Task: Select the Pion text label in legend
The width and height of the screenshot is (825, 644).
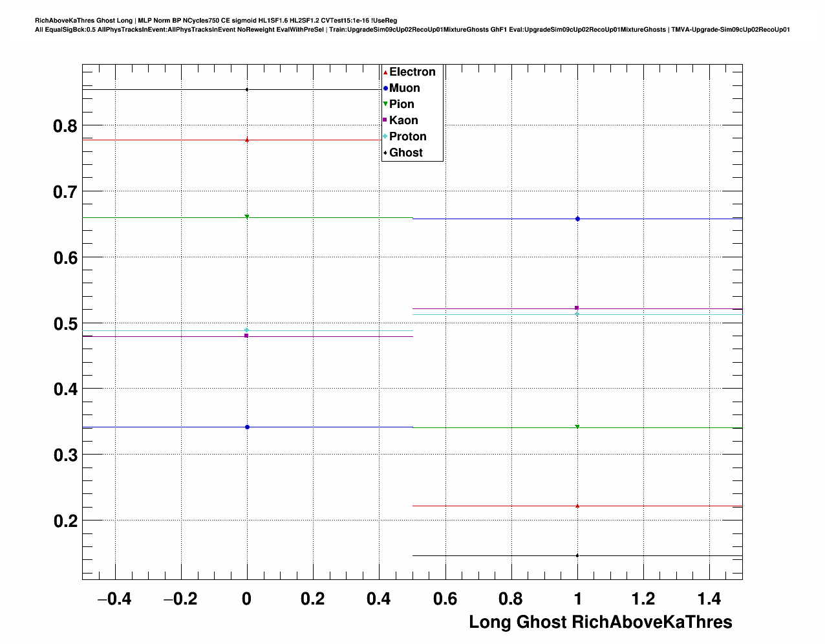Action: tap(402, 105)
